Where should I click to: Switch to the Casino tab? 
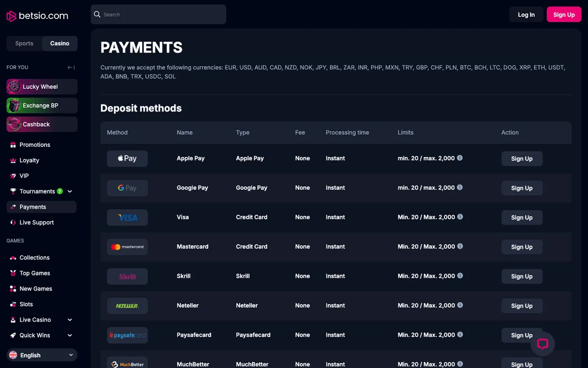point(60,43)
